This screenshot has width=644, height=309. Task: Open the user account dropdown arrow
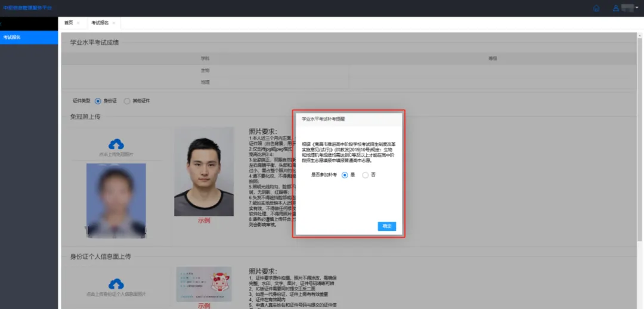637,8
